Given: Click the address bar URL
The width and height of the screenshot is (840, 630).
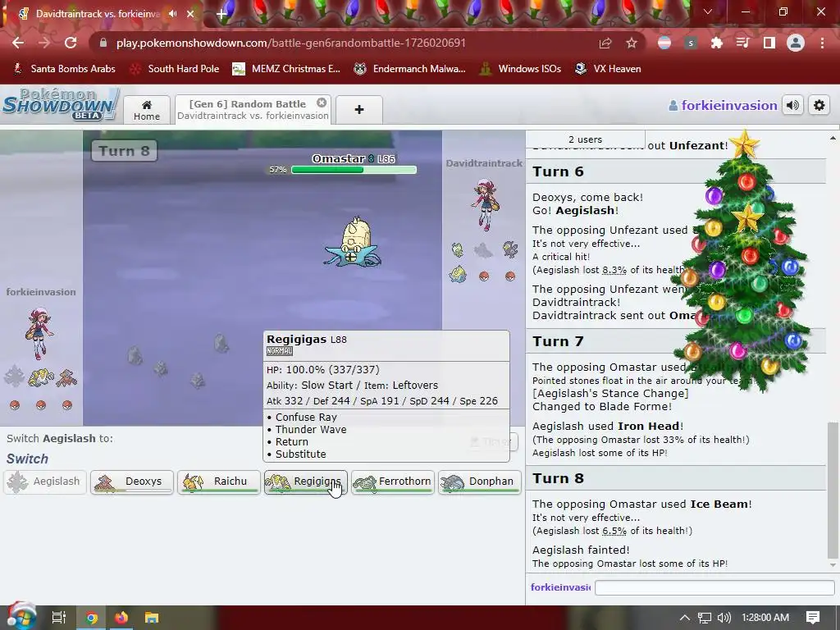Looking at the screenshot, I should (x=291, y=43).
